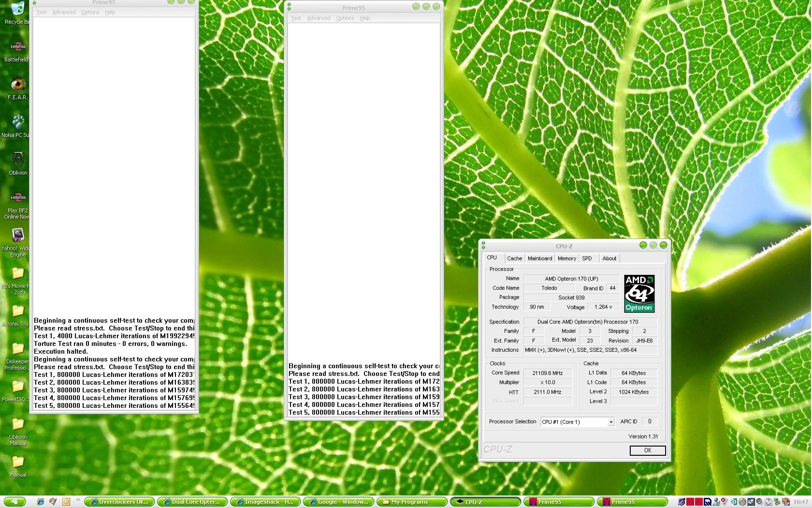Open the Options menu in left Prime95 window
This screenshot has height=508, width=812.
[90, 12]
